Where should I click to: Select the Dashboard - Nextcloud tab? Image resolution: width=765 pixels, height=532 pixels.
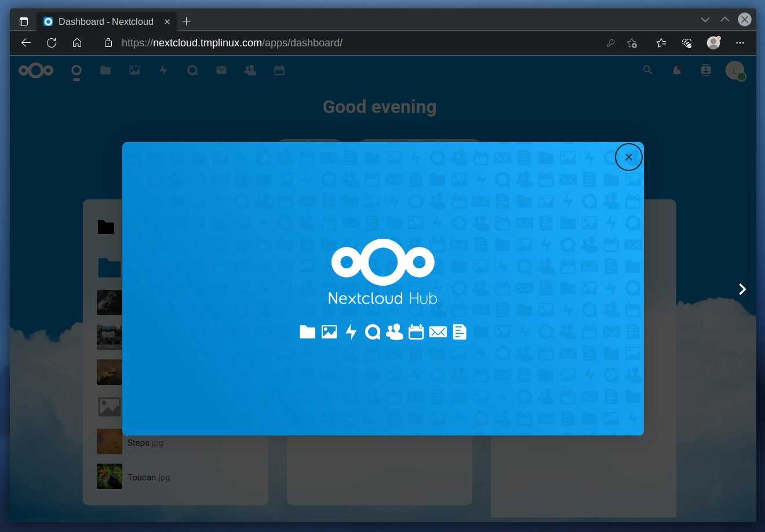(x=105, y=21)
